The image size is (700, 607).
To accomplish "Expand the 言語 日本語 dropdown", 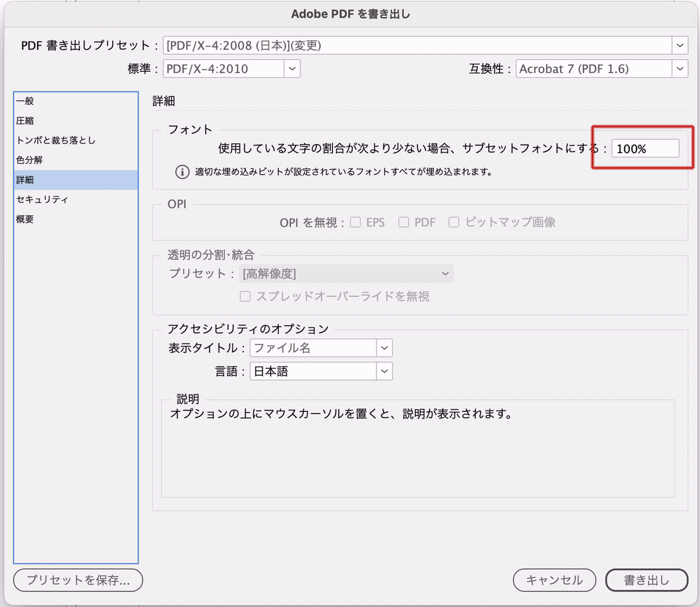I will click(384, 371).
